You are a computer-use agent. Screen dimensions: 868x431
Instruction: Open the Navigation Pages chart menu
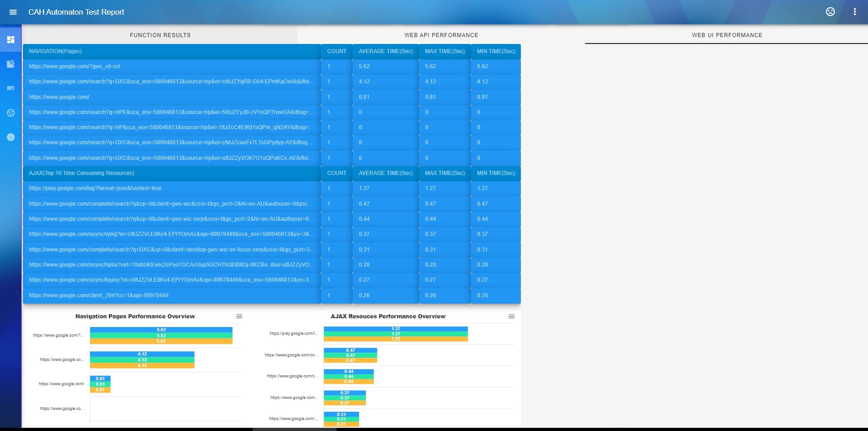[239, 316]
